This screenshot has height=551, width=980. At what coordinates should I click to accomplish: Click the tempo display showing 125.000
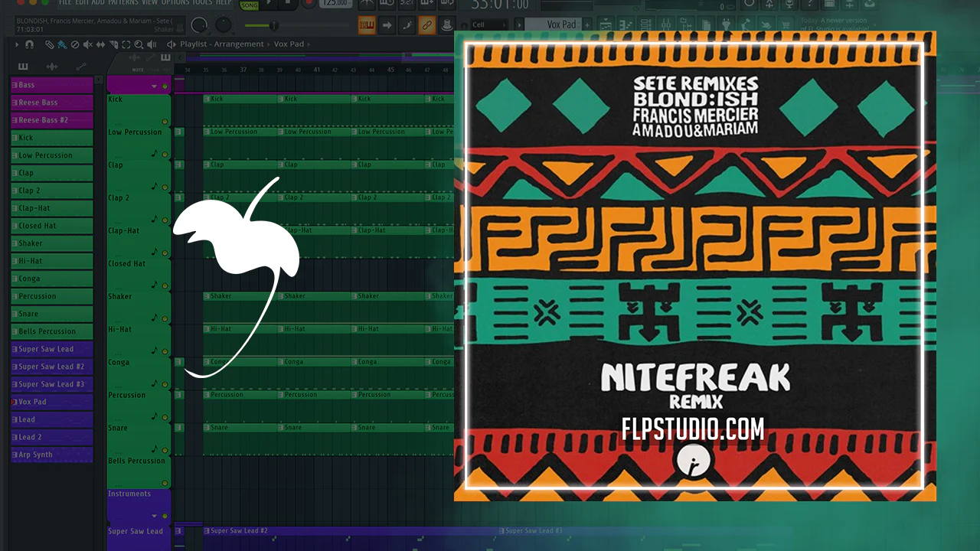335,5
